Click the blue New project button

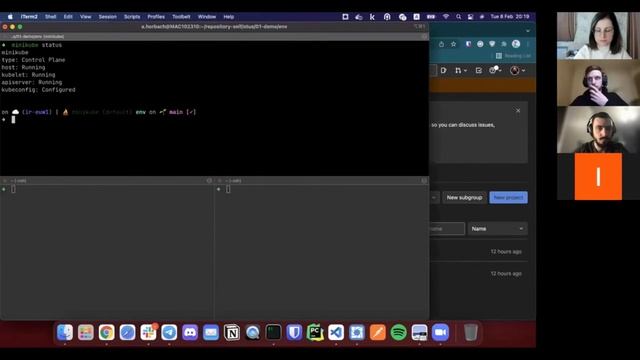[x=508, y=198]
